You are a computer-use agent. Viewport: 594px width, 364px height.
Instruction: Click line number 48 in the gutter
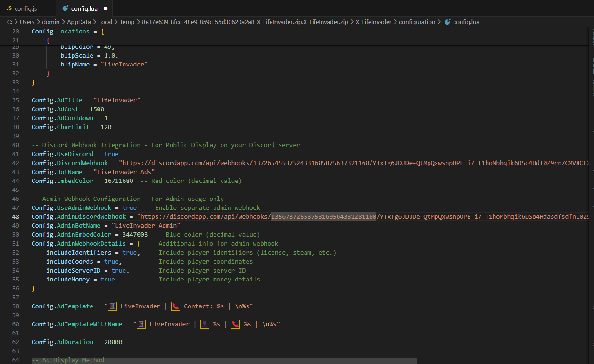pos(16,217)
